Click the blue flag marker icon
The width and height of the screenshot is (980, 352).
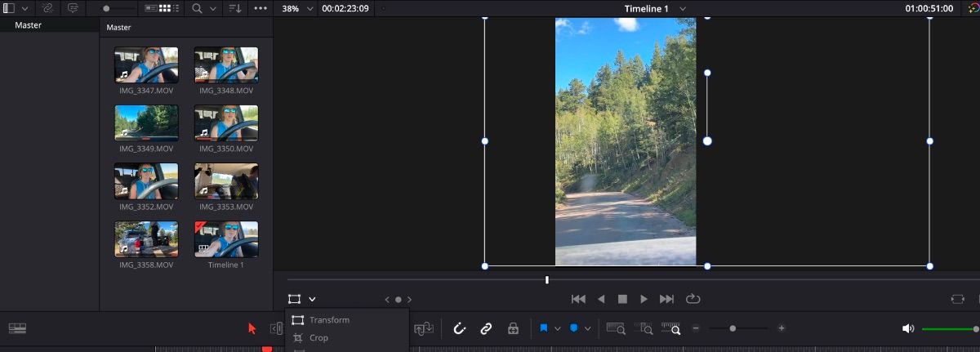(544, 328)
